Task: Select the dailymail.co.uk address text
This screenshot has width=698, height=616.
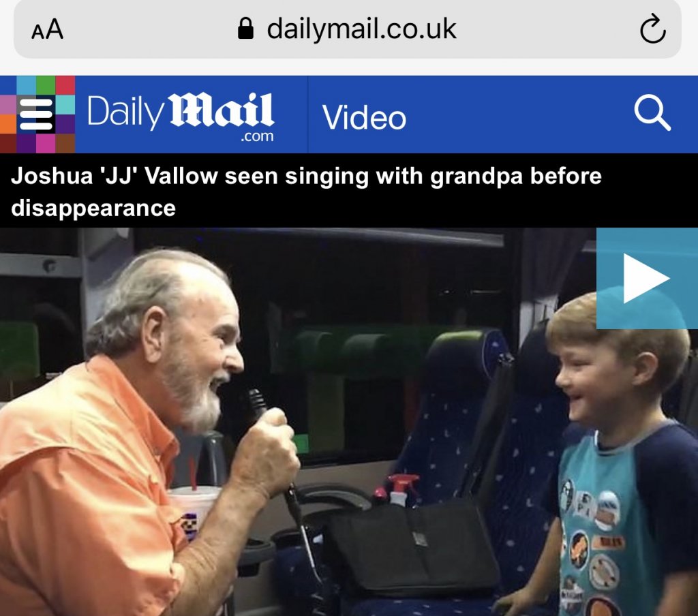Action: pyautogui.click(x=361, y=29)
